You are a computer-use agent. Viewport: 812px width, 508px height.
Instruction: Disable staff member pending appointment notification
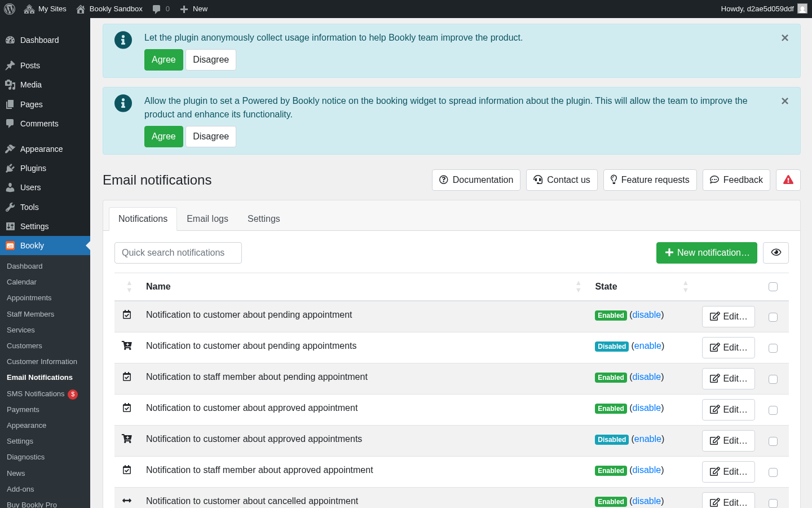coord(646,377)
